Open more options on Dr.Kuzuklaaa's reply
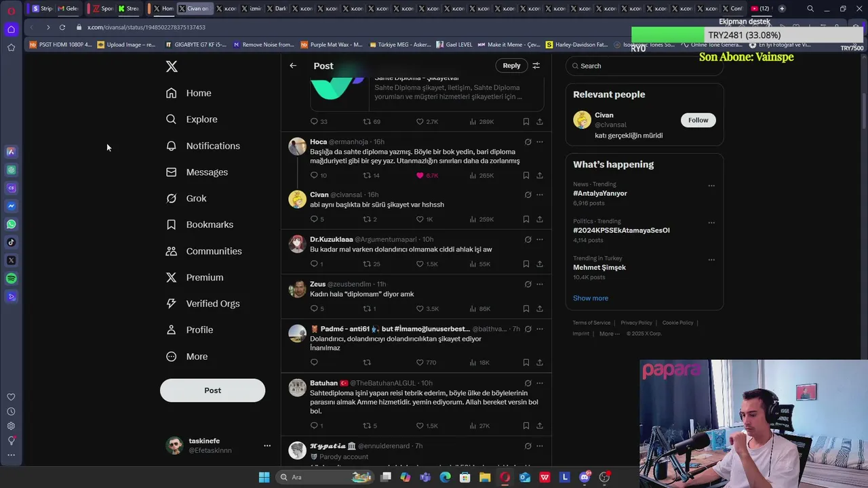 click(540, 239)
